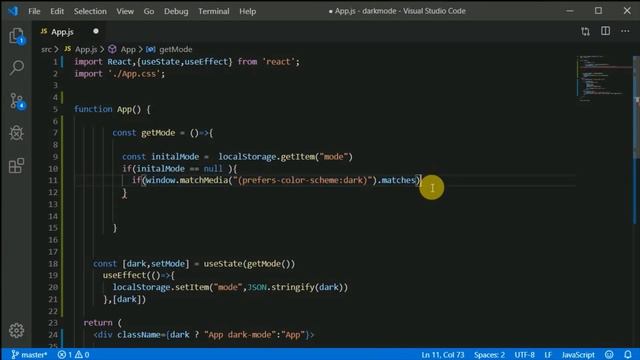Open the notifications bell

(x=628, y=355)
